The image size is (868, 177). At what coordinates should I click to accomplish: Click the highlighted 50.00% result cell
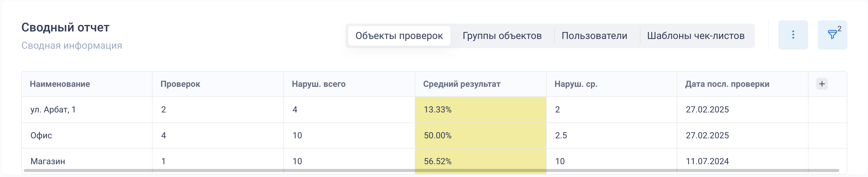481,136
